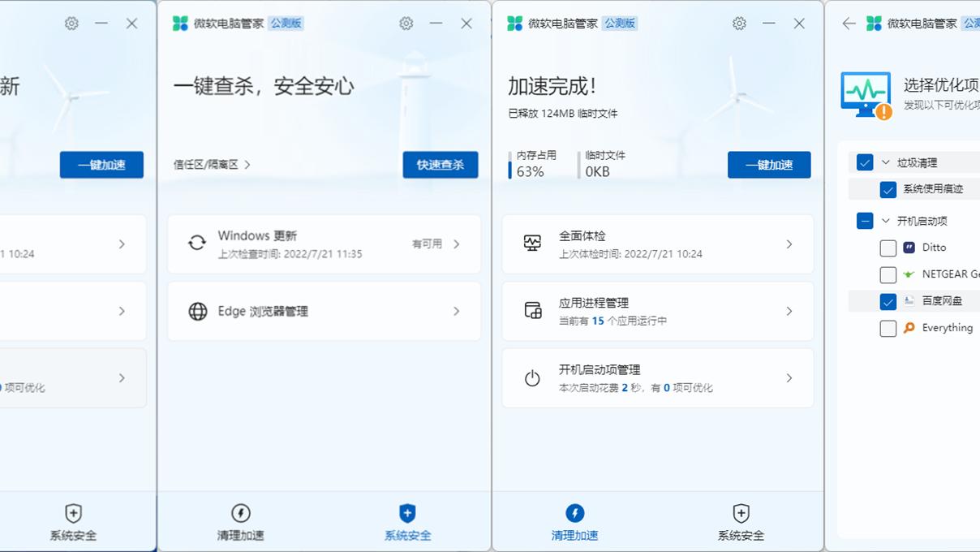Enable the Everything startup checkbox
This screenshot has width=980, height=552.
pyautogui.click(x=888, y=328)
